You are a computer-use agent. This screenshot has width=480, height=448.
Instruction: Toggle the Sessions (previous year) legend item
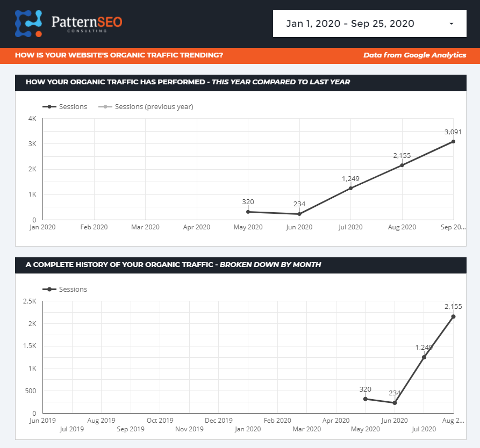(x=147, y=106)
